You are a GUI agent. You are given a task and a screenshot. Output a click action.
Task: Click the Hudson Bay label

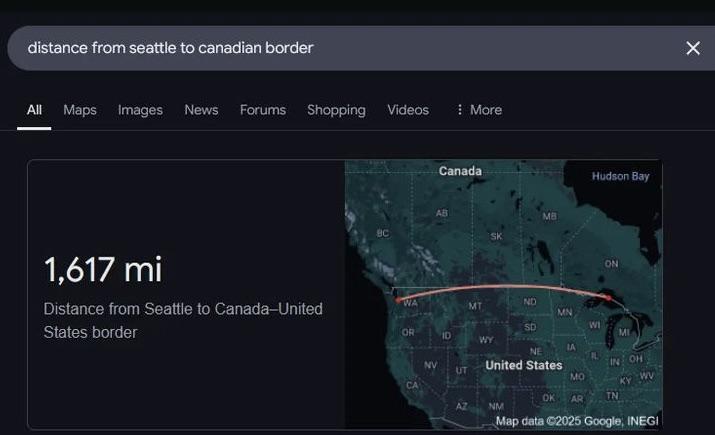pos(620,176)
